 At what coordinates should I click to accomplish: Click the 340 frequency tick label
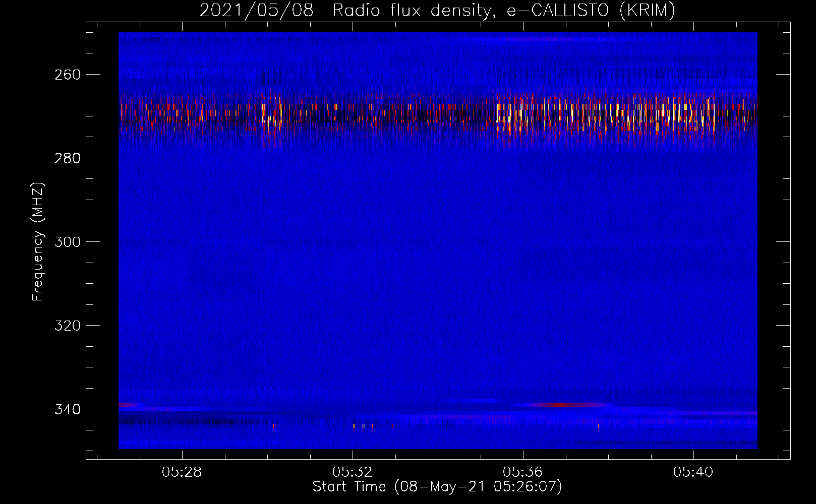pyautogui.click(x=68, y=409)
